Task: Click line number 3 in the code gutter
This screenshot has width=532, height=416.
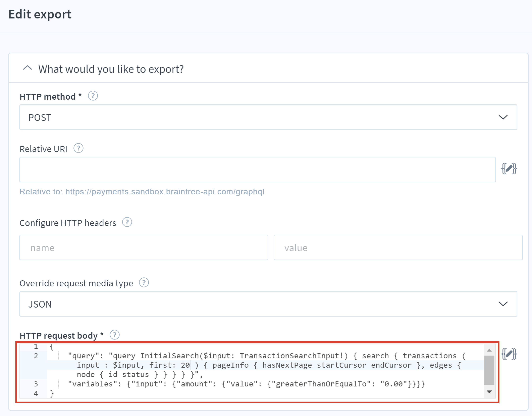Action: click(x=36, y=384)
